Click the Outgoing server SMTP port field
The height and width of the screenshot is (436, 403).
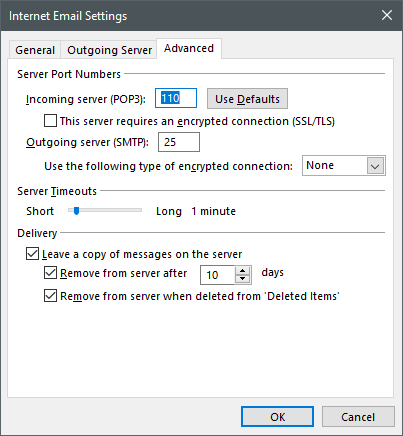(x=179, y=142)
